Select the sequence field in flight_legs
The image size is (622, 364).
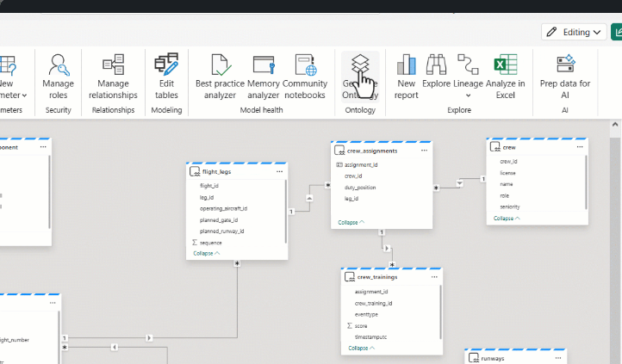pos(211,243)
